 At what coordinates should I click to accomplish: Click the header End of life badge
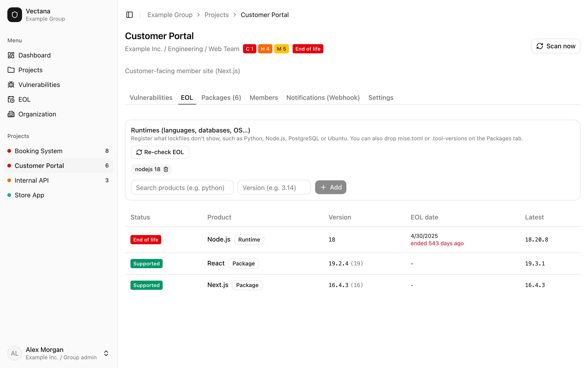pyautogui.click(x=308, y=49)
